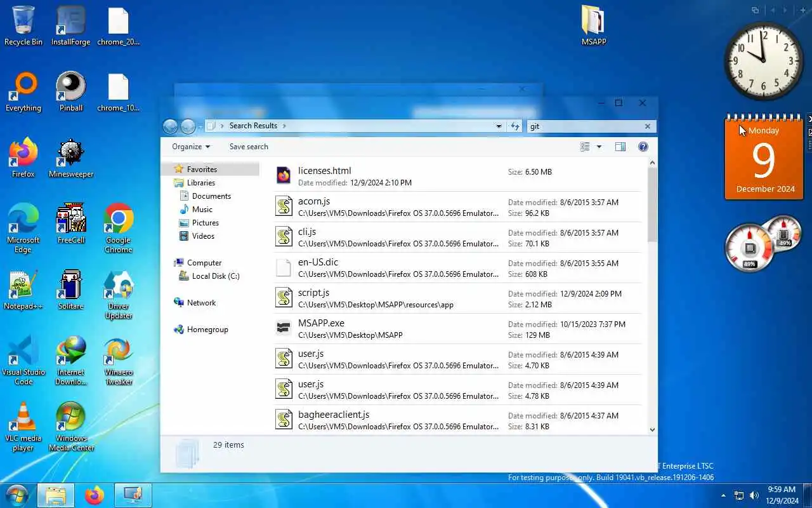Select Network in navigation pane
Viewport: 812px width, 508px height.
(x=201, y=303)
